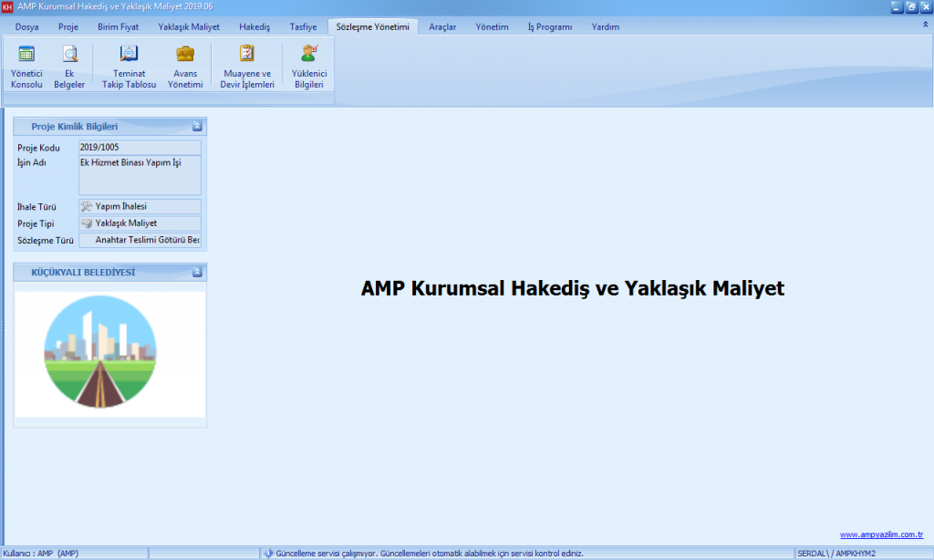Select Yüklenici Bilgileri icon
This screenshot has height=560, width=934.
pos(309,66)
